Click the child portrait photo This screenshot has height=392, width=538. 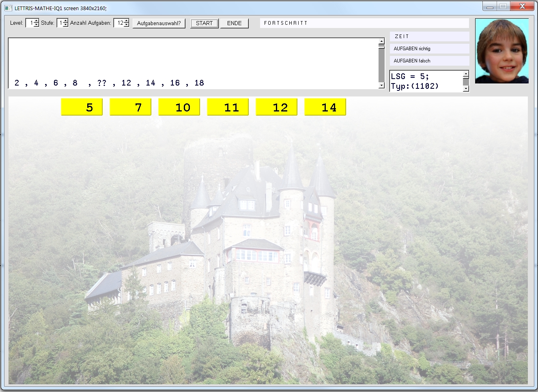click(x=501, y=51)
